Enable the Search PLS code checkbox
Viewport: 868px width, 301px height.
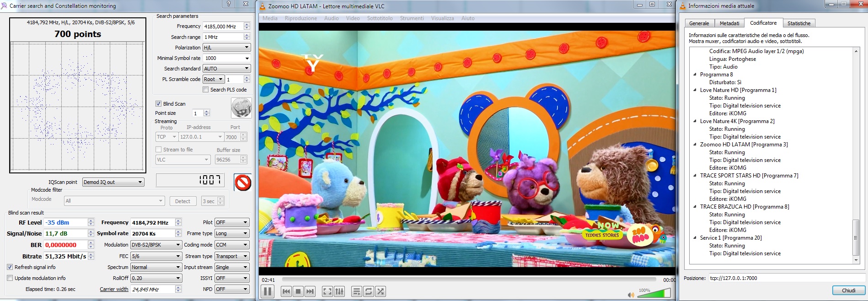coord(206,90)
